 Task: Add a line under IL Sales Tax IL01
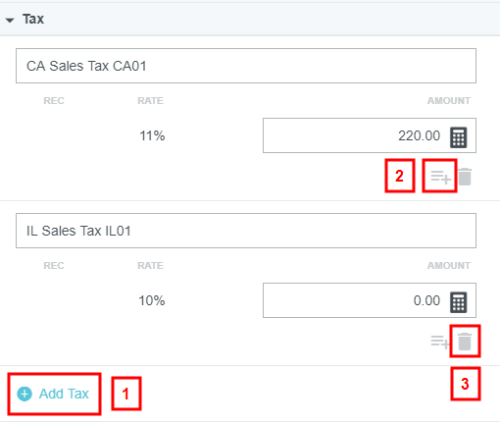(x=440, y=341)
